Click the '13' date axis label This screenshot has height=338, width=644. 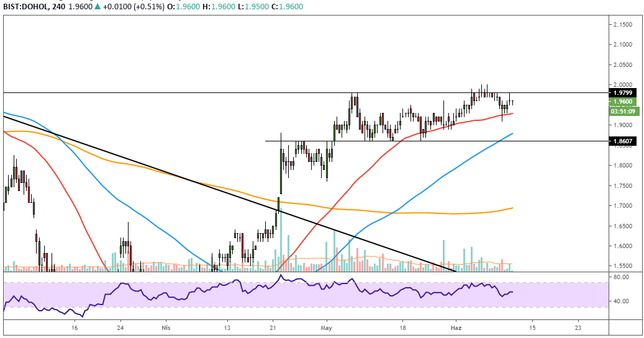(x=227, y=327)
